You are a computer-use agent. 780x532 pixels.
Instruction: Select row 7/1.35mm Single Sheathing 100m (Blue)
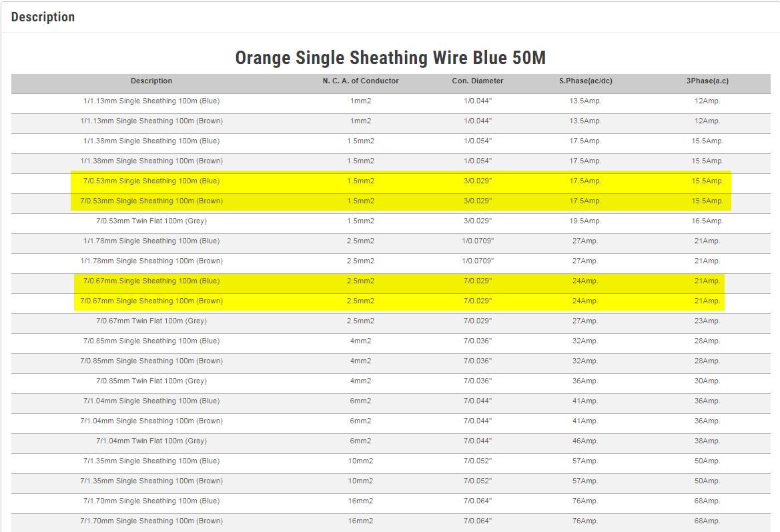(390, 463)
